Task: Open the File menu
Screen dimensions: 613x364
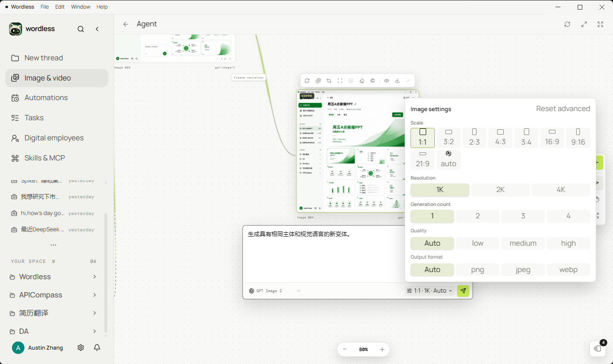Action: pyautogui.click(x=45, y=7)
